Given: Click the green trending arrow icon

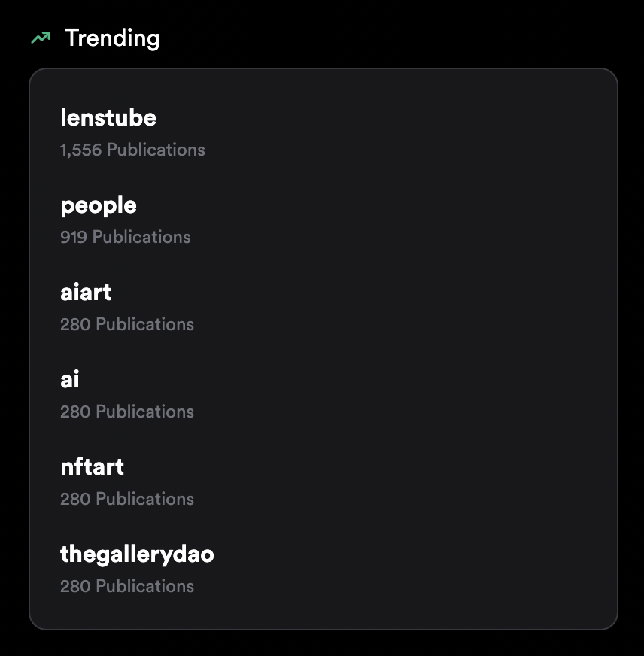Looking at the screenshot, I should click(41, 38).
